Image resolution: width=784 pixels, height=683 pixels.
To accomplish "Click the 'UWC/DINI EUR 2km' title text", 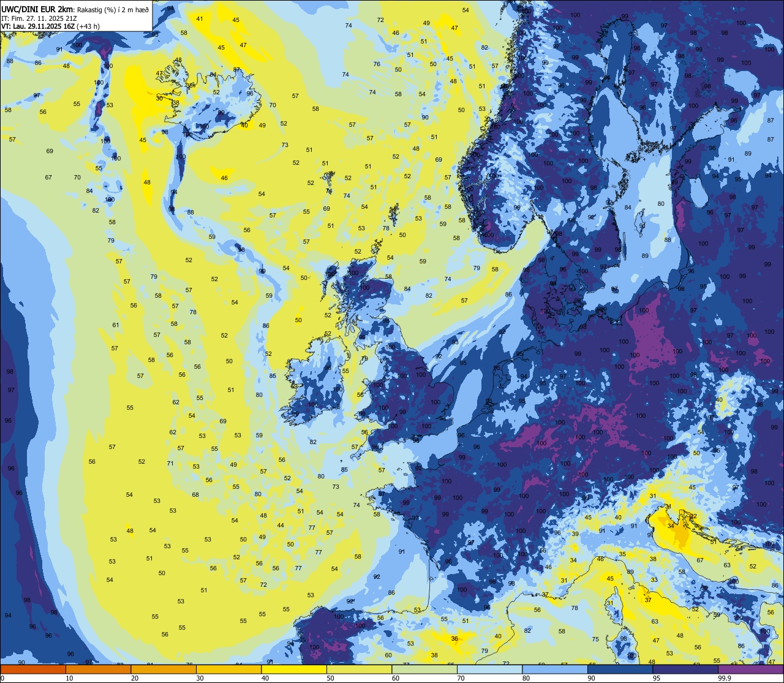I will pos(37,9).
